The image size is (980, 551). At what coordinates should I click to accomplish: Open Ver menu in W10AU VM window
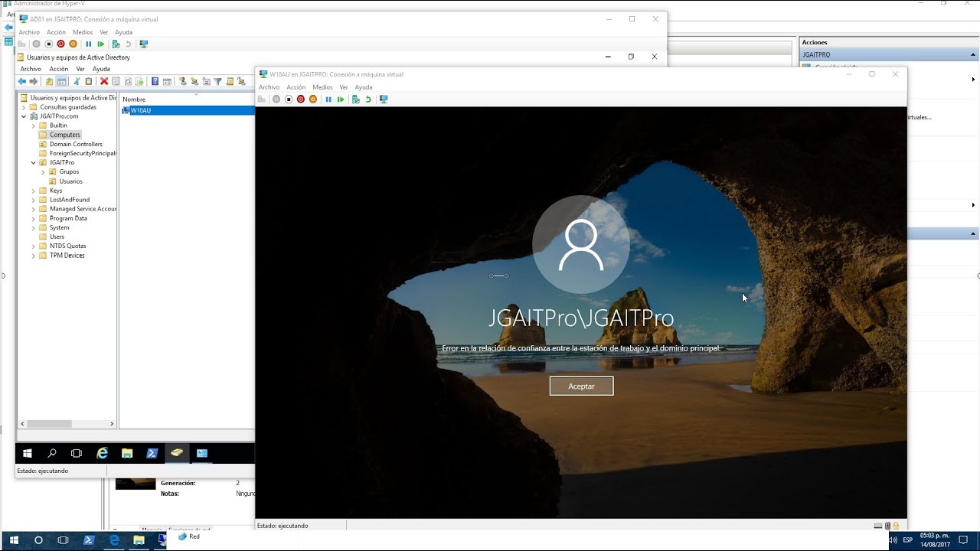344,87
